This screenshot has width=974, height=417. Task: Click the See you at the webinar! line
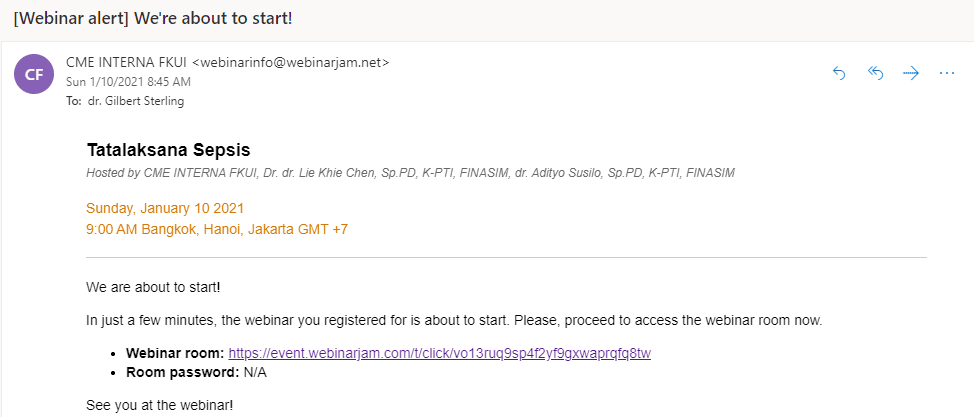(160, 406)
